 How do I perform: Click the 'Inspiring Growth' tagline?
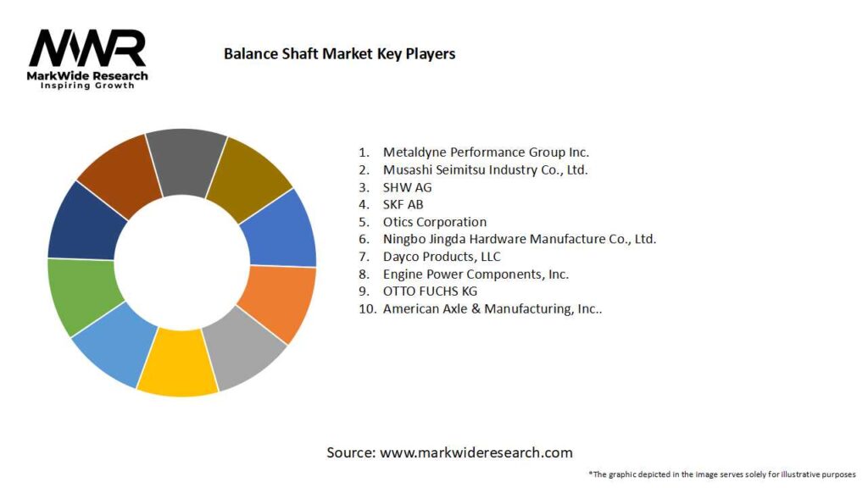point(87,86)
